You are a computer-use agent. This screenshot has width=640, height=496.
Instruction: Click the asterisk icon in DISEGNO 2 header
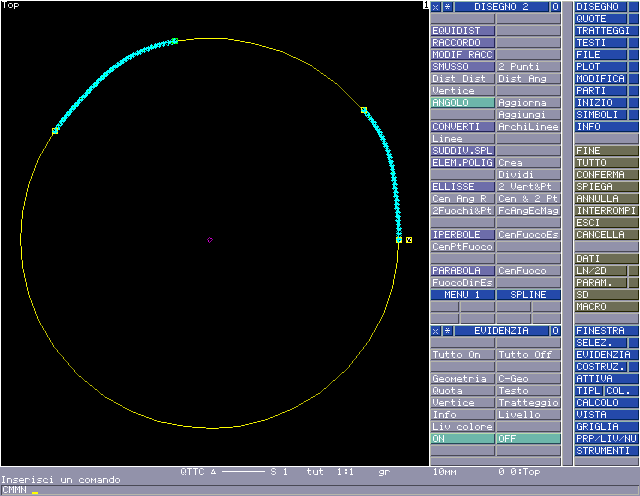(x=448, y=7)
